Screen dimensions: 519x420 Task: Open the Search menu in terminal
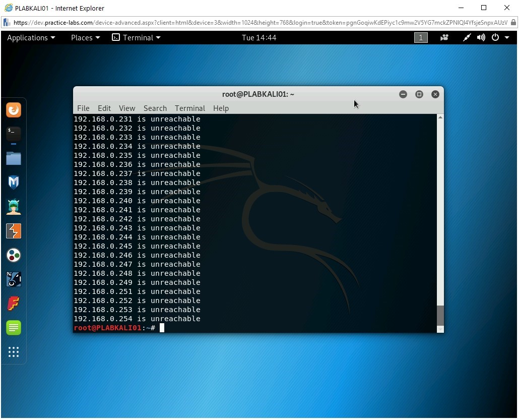click(x=155, y=108)
